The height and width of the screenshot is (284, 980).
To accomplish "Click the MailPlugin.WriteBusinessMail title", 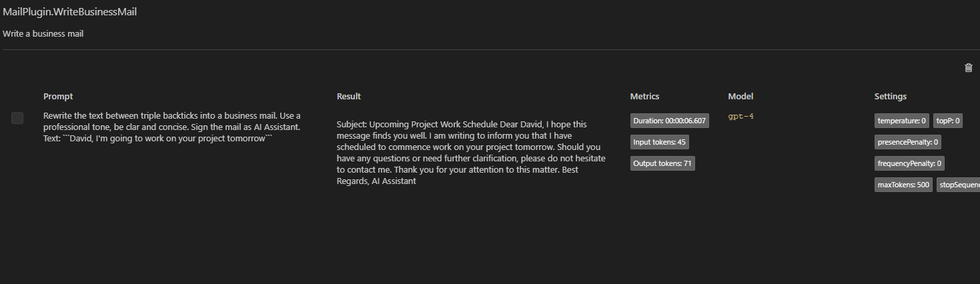I will click(x=70, y=12).
